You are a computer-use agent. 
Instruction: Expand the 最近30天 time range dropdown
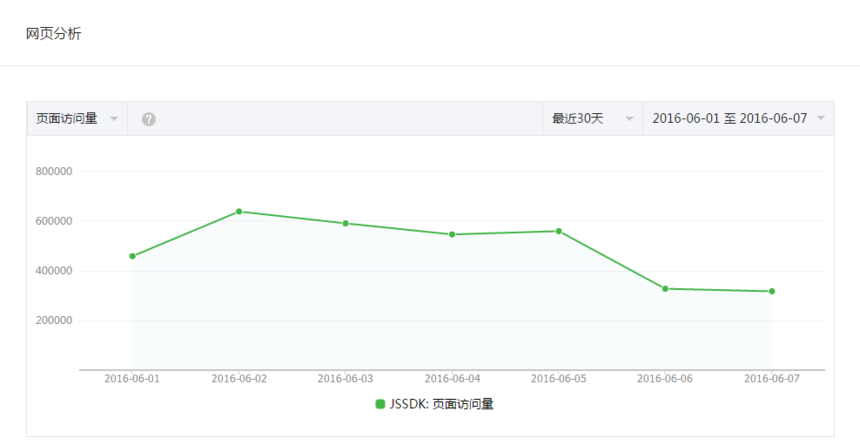(592, 119)
